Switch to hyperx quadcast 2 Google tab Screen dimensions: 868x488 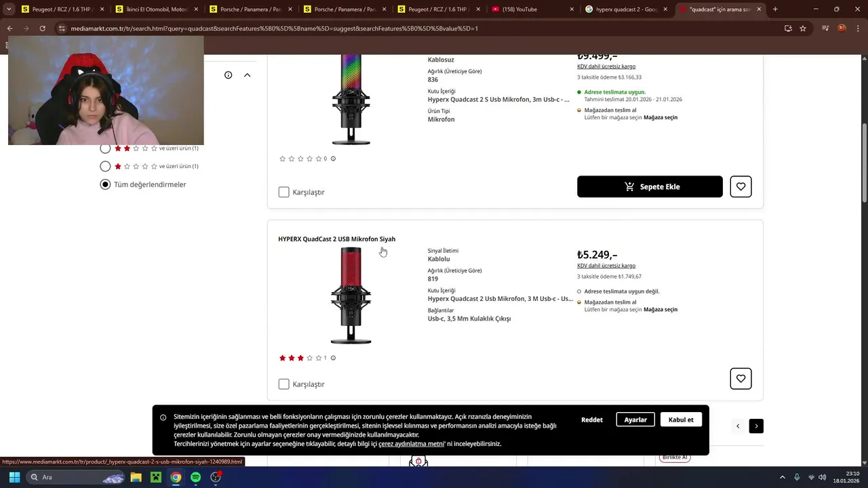[x=627, y=9]
